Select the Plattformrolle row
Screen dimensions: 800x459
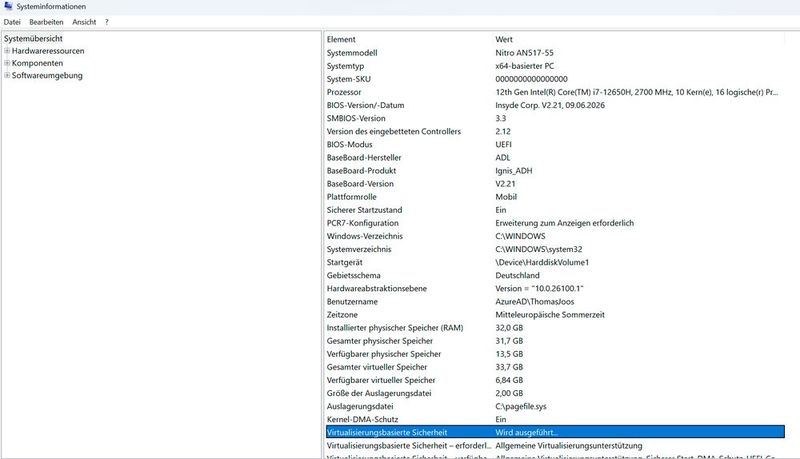pos(555,197)
